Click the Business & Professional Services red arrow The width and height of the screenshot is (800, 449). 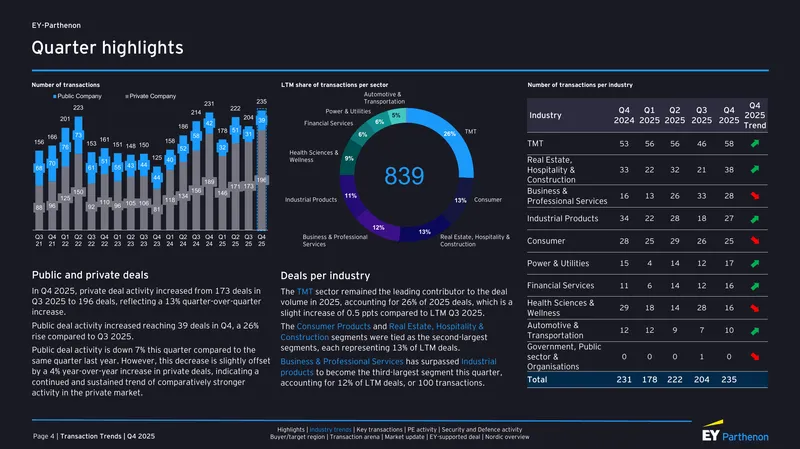(755, 196)
